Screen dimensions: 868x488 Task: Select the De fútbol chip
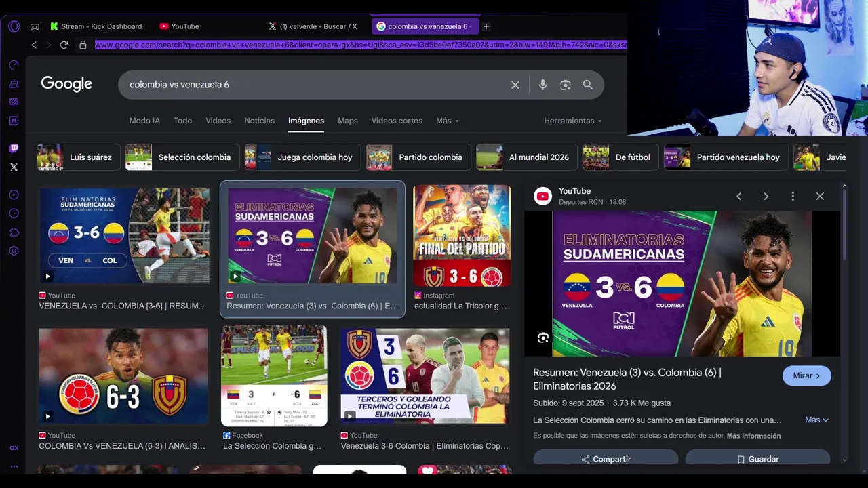pos(620,157)
